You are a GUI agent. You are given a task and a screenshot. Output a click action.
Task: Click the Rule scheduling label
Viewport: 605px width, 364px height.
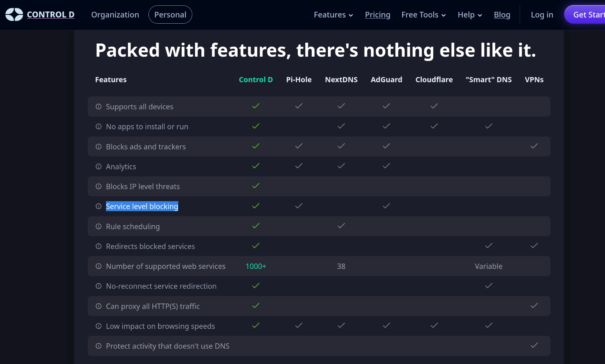133,226
